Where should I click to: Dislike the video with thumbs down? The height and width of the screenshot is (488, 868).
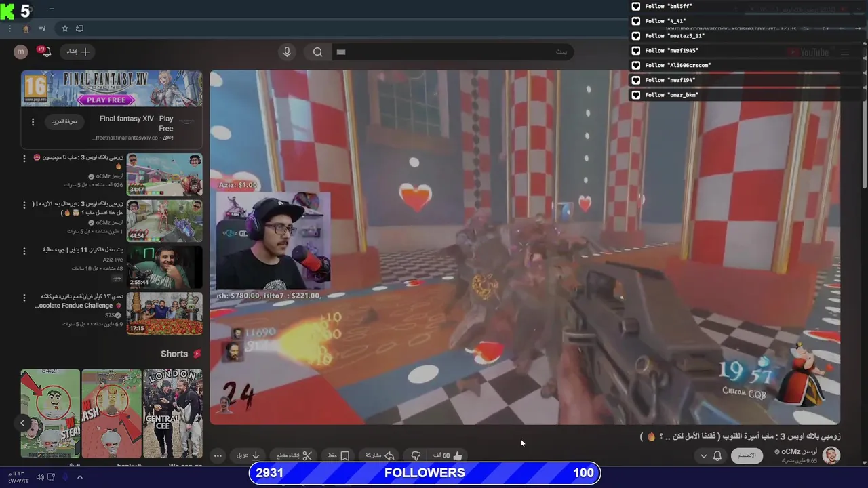point(416,455)
